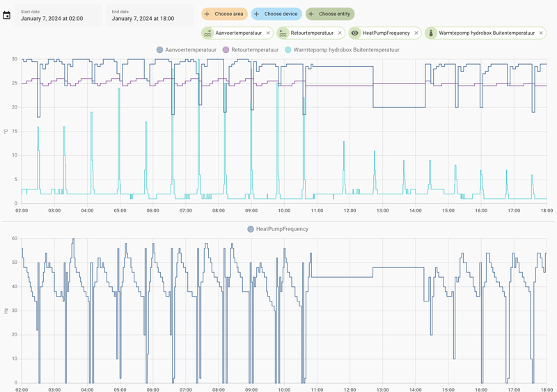Viewport: 557px width, 392px height.
Task: Click the plus icon in Choose device
Action: pyautogui.click(x=256, y=14)
